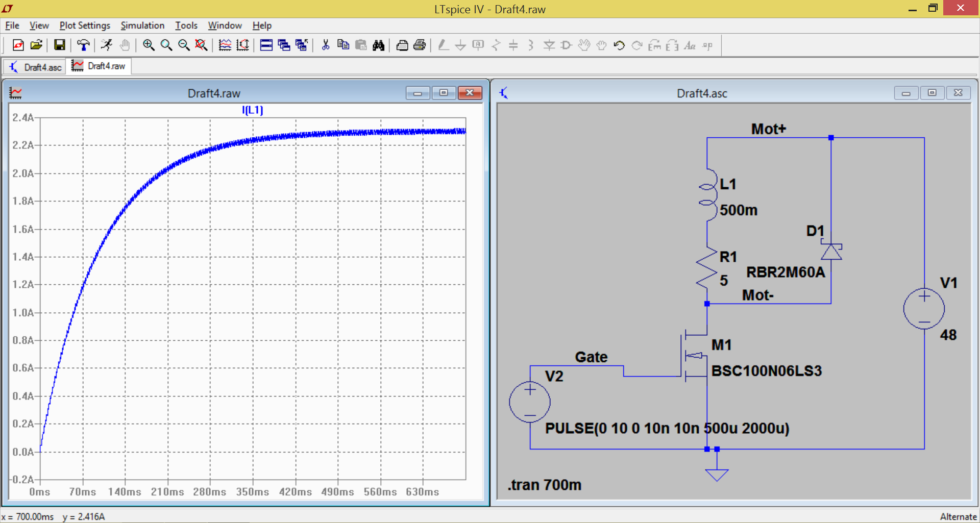The image size is (980, 523).
Task: Maximize the Draft4.raw plot window
Action: pos(444,93)
